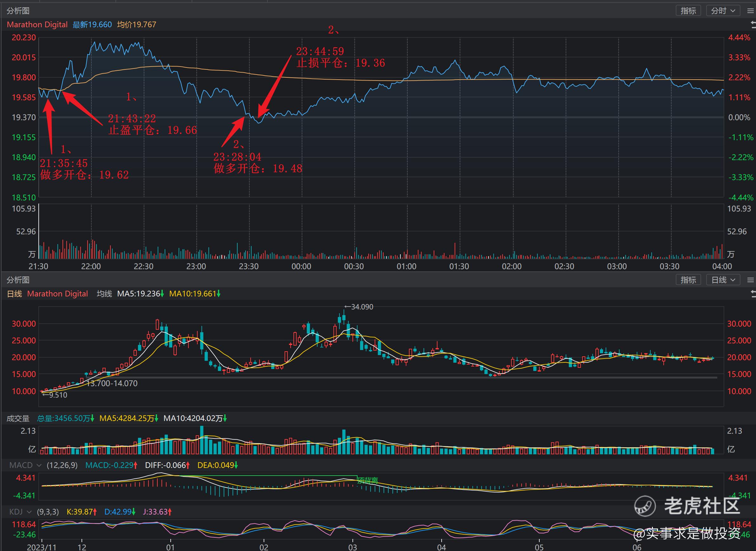Click the KDJ (9,3,3) parameter text
Screen dimensions: 756x551
(x=48, y=512)
